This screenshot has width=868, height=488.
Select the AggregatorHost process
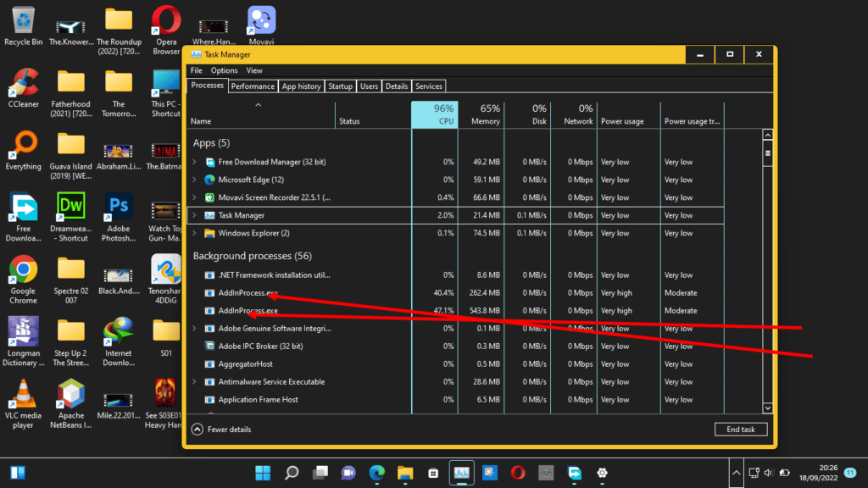(x=455, y=364)
